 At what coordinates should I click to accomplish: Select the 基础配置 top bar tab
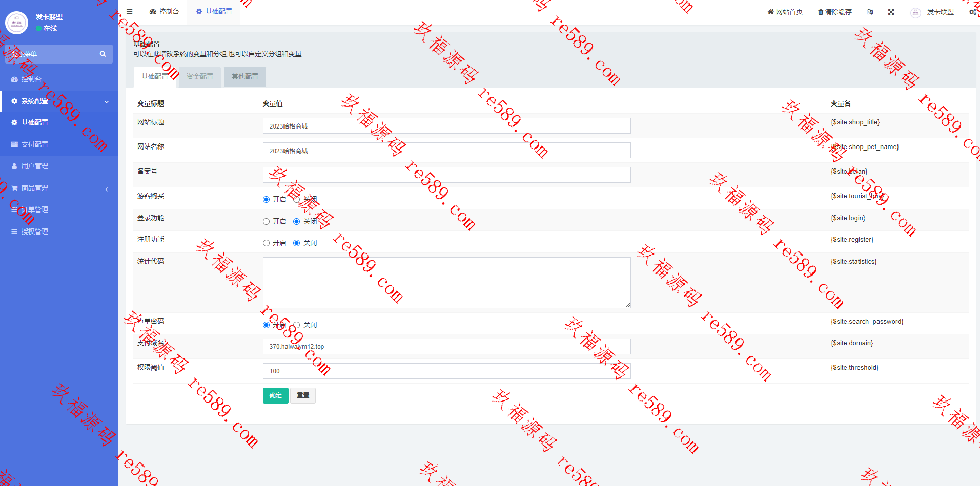pos(214,11)
